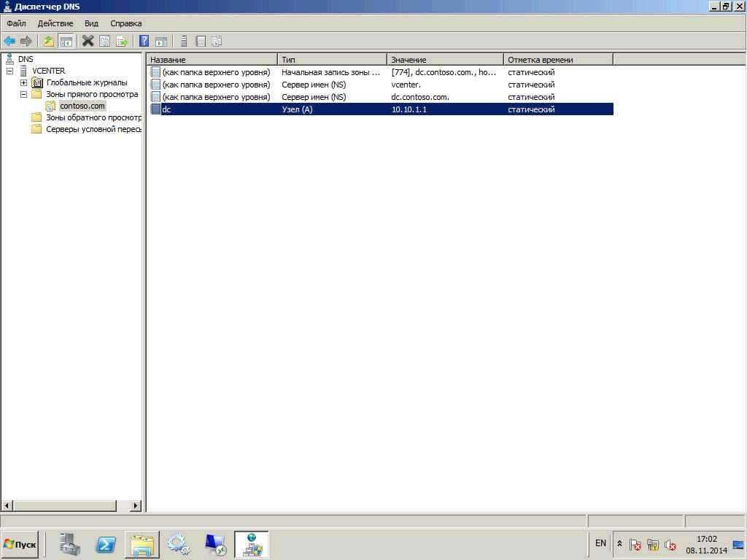747x560 pixels.
Task: Click the Back arrow in toolbar
Action: (x=9, y=42)
